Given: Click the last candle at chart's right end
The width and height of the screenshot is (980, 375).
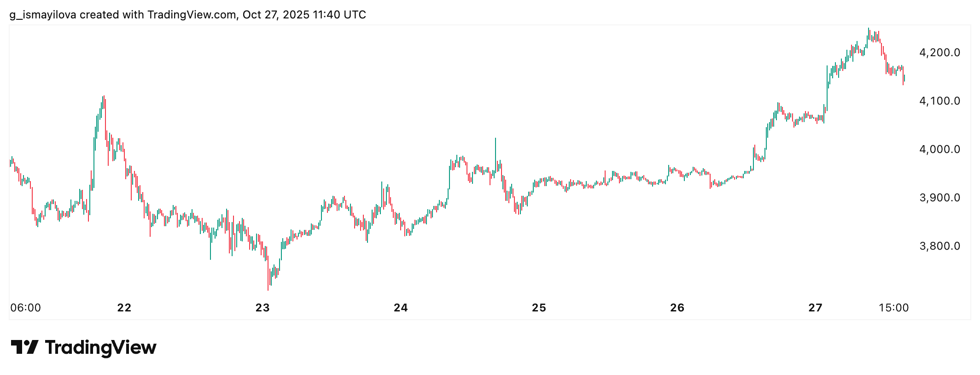Looking at the screenshot, I should click(904, 78).
